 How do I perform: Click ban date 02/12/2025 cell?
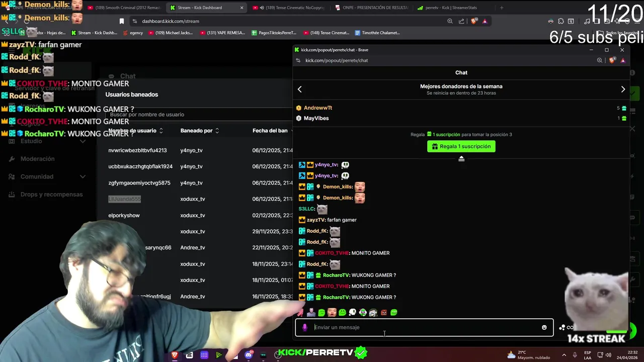pos(272,215)
